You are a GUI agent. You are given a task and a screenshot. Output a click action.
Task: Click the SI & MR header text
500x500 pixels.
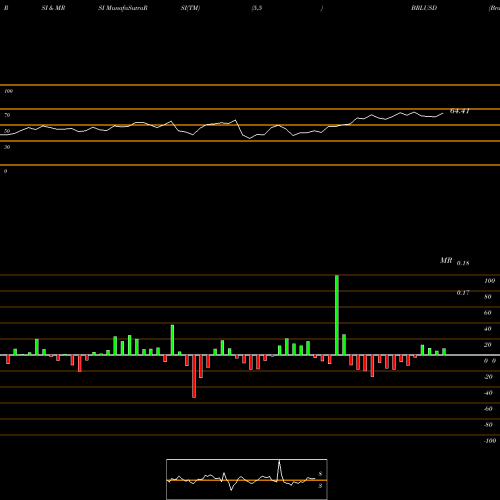coord(53,8)
